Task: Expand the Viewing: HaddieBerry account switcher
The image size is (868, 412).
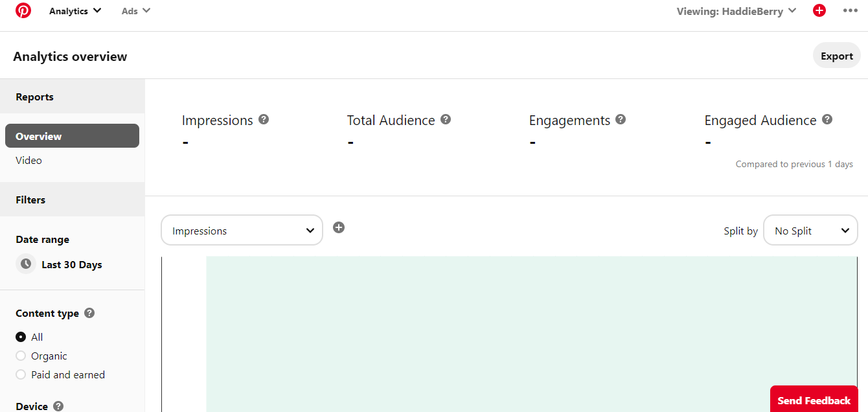Action: 737,11
